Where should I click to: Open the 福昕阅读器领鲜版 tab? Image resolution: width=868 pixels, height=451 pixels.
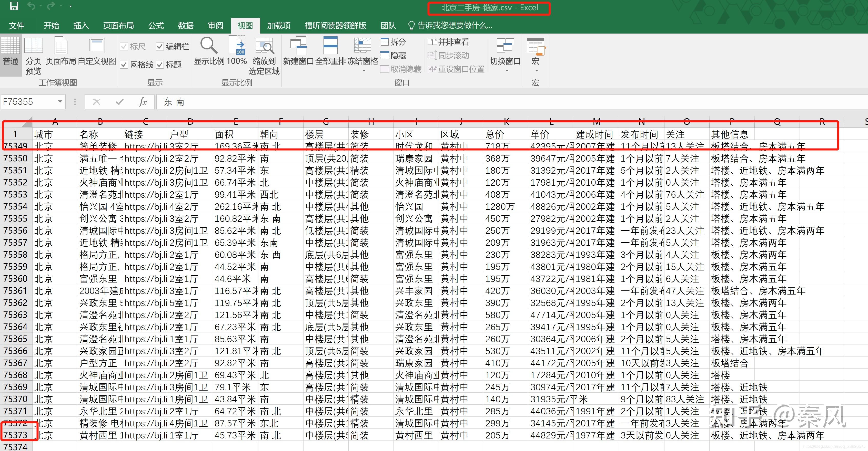point(335,26)
